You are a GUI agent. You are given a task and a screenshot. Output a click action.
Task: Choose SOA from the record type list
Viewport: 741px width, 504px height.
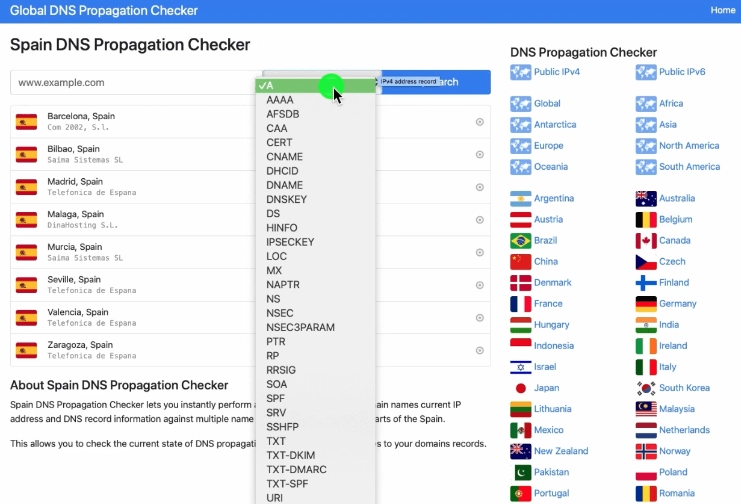pos(315,384)
